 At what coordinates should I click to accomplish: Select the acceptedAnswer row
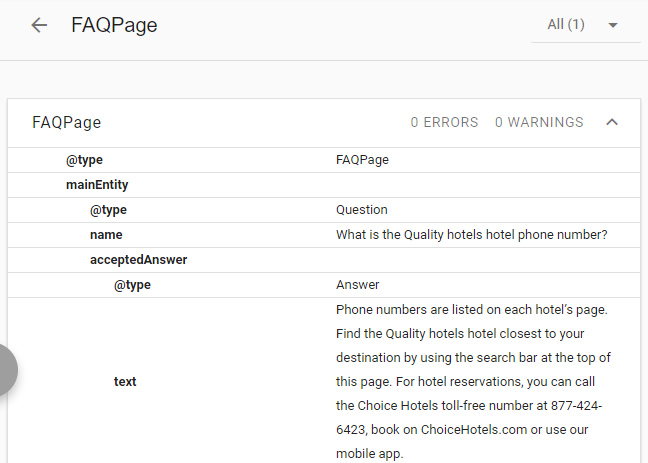coord(324,260)
